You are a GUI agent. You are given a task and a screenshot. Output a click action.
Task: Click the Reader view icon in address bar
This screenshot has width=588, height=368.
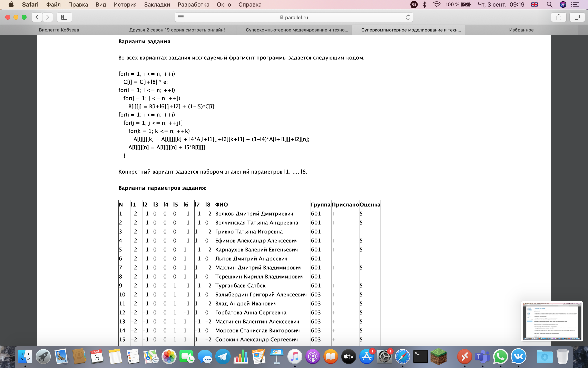[x=180, y=17]
